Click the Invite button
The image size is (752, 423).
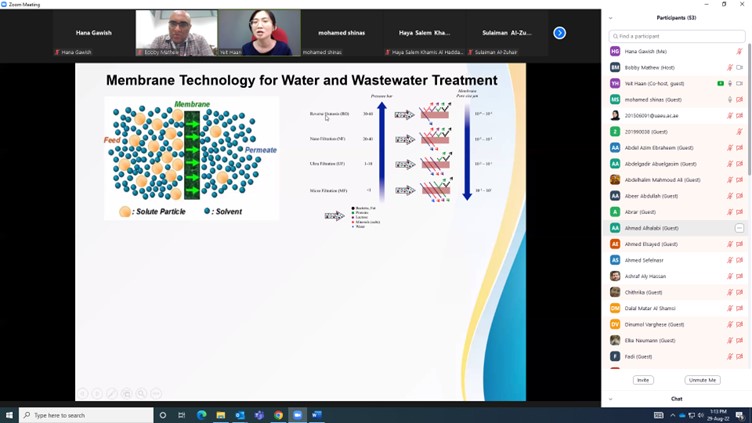pyautogui.click(x=643, y=380)
